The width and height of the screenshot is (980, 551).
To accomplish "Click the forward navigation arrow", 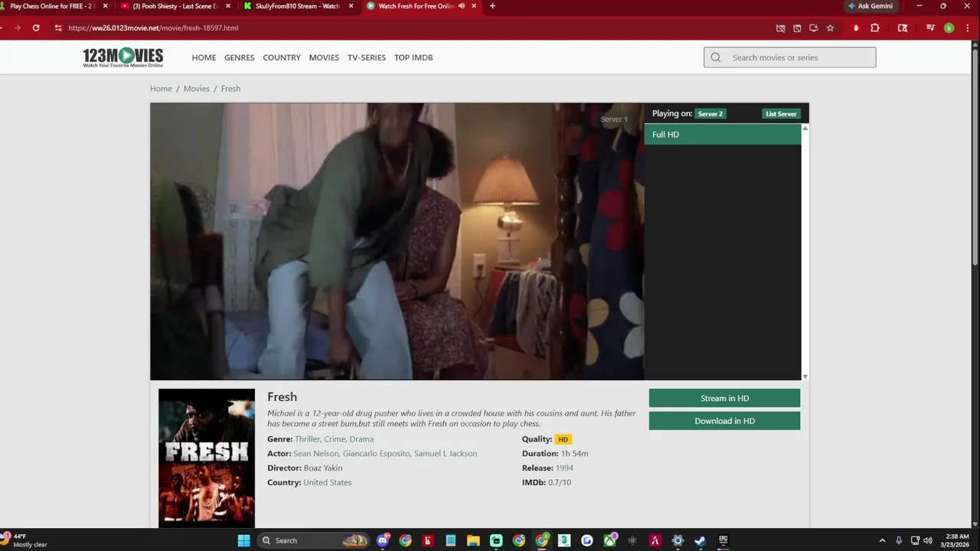I will [17, 28].
